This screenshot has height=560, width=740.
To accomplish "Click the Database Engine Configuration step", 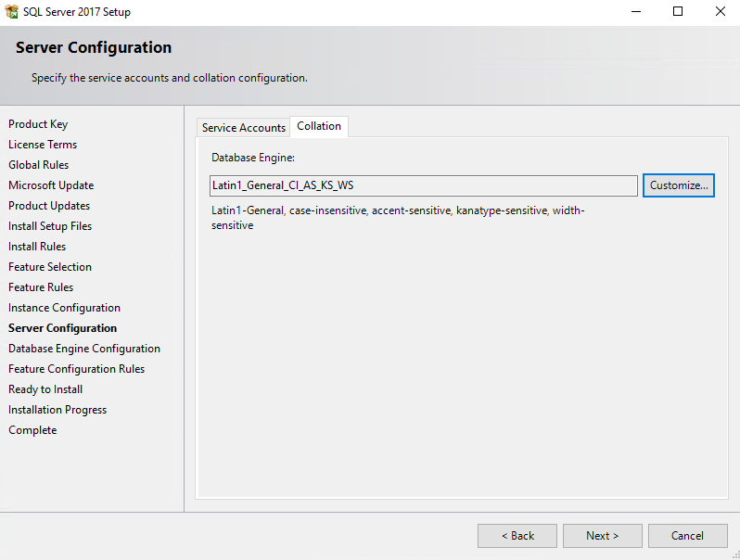I will tap(84, 349).
